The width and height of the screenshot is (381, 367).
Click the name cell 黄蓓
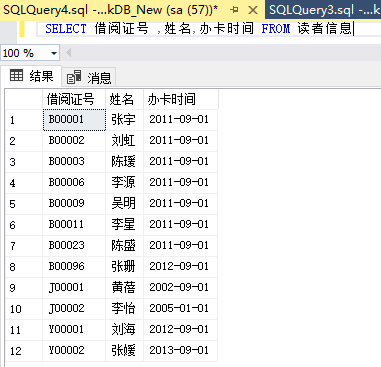[x=124, y=288]
